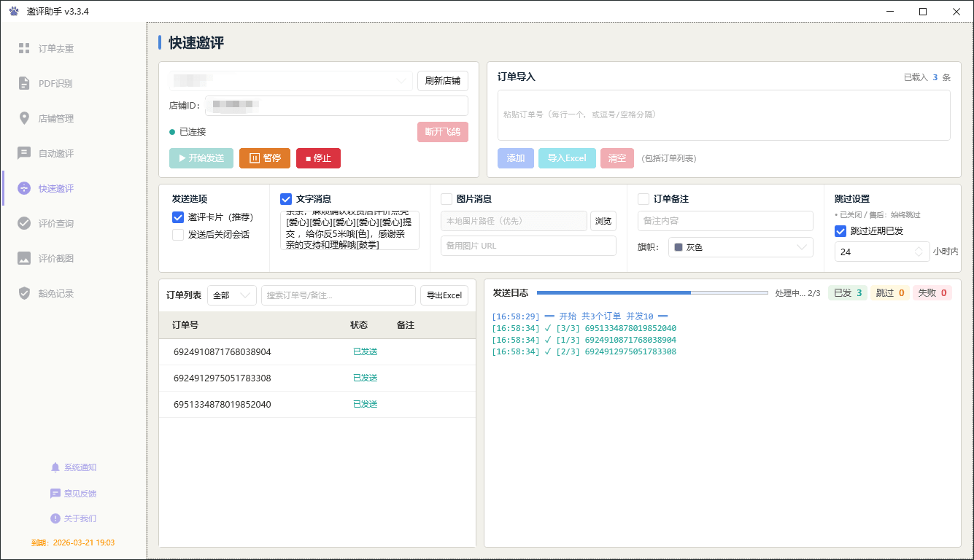Viewport: 974px width, 560px height.
Task: Click the 订单去重 grid icon
Action: pyautogui.click(x=24, y=49)
